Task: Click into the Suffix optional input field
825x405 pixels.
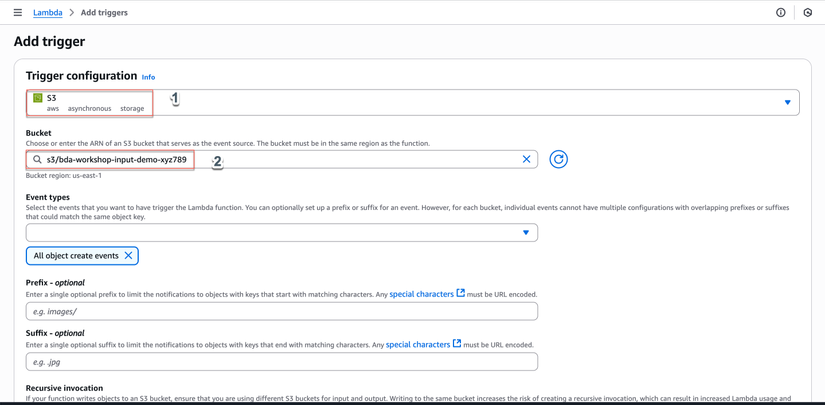Action: point(282,361)
